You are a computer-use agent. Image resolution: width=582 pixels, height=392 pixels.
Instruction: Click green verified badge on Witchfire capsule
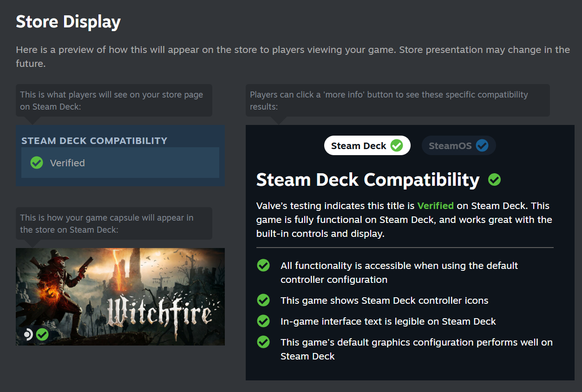(42, 334)
